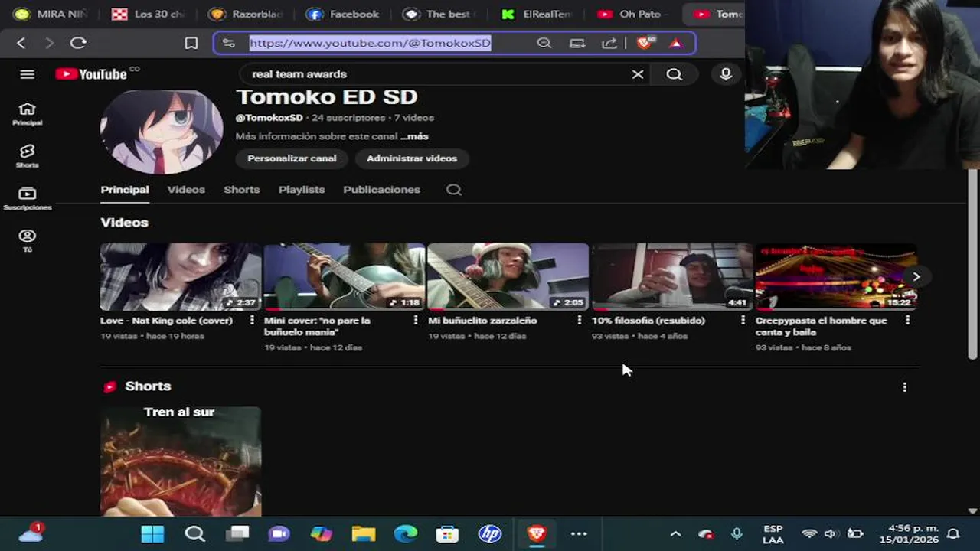Expand channel description with ...más
Image resolution: width=980 pixels, height=551 pixels.
414,136
